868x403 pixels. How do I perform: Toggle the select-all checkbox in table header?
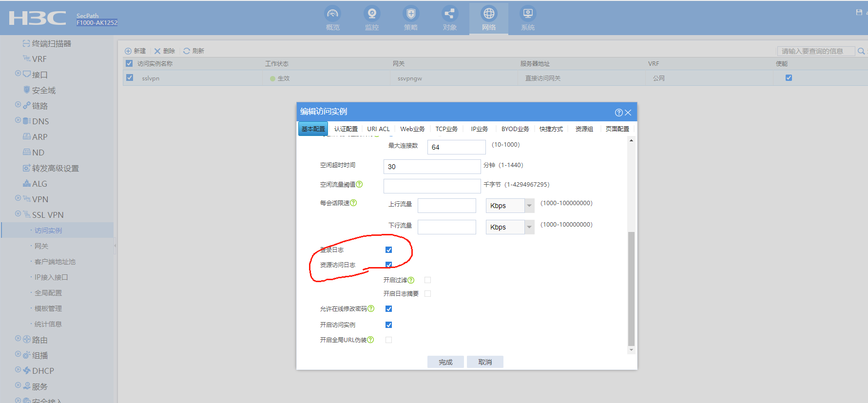(x=129, y=63)
